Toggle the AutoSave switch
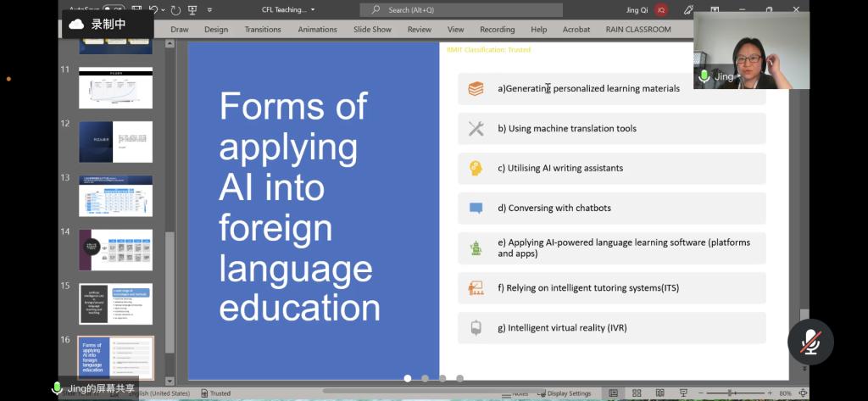 pos(114,10)
